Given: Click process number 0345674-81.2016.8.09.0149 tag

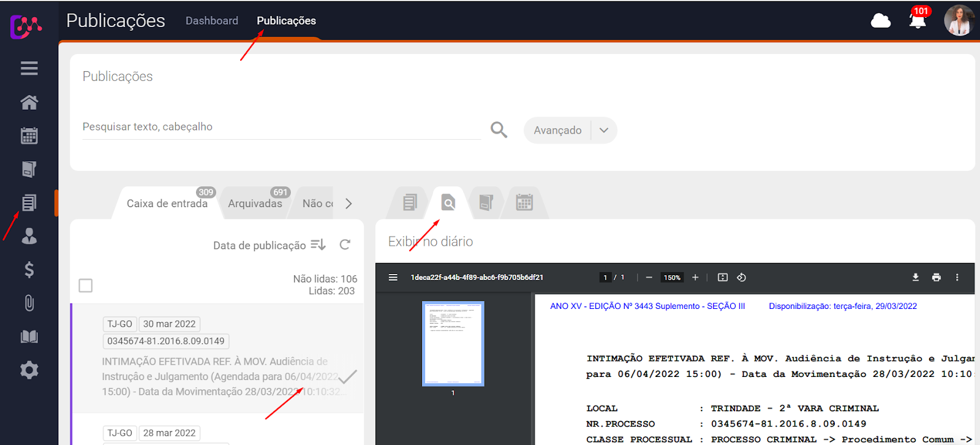Looking at the screenshot, I should pos(166,341).
